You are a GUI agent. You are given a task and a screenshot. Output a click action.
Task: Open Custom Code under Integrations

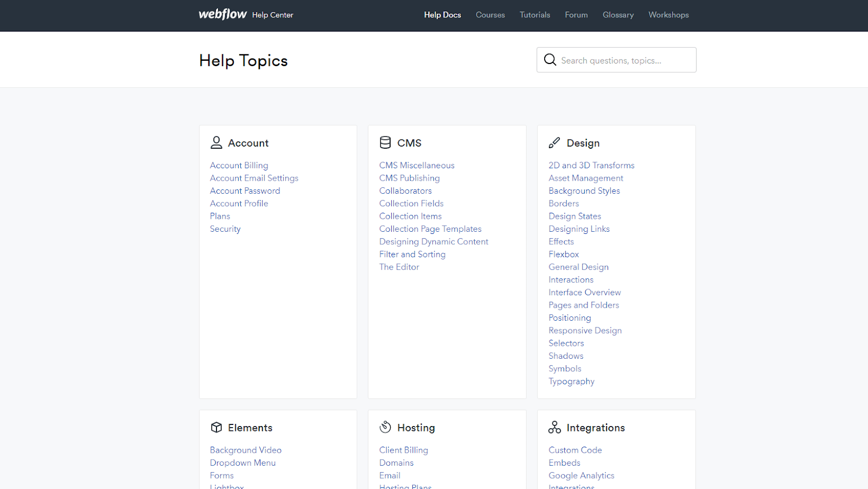pos(575,450)
